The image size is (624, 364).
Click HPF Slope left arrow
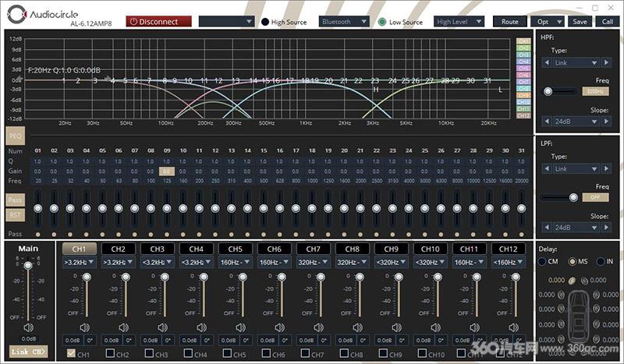pyautogui.click(x=547, y=122)
